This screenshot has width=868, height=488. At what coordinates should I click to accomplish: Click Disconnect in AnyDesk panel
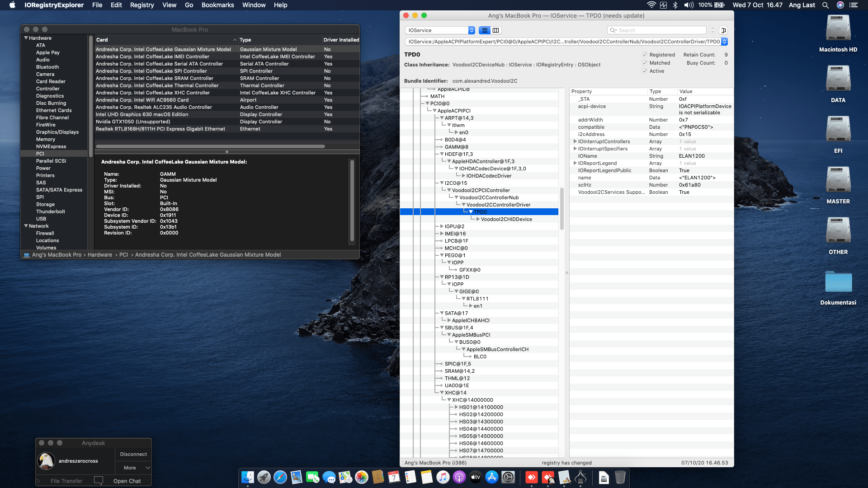(x=133, y=454)
